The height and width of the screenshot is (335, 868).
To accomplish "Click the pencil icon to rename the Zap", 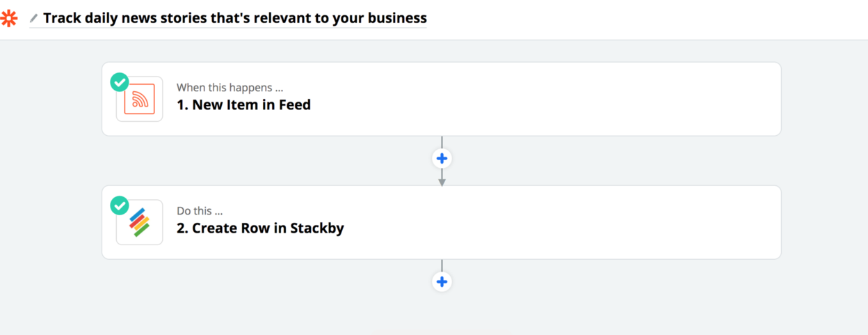I will (x=33, y=19).
